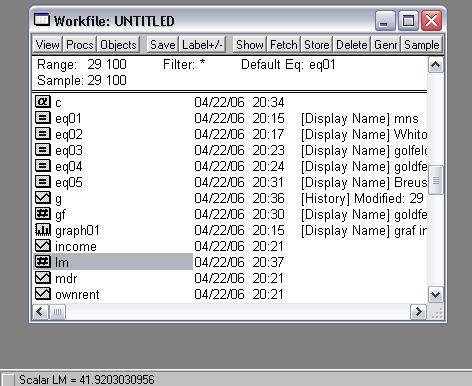Select the lm scalar object icon
The width and height of the screenshot is (472, 386).
[43, 261]
